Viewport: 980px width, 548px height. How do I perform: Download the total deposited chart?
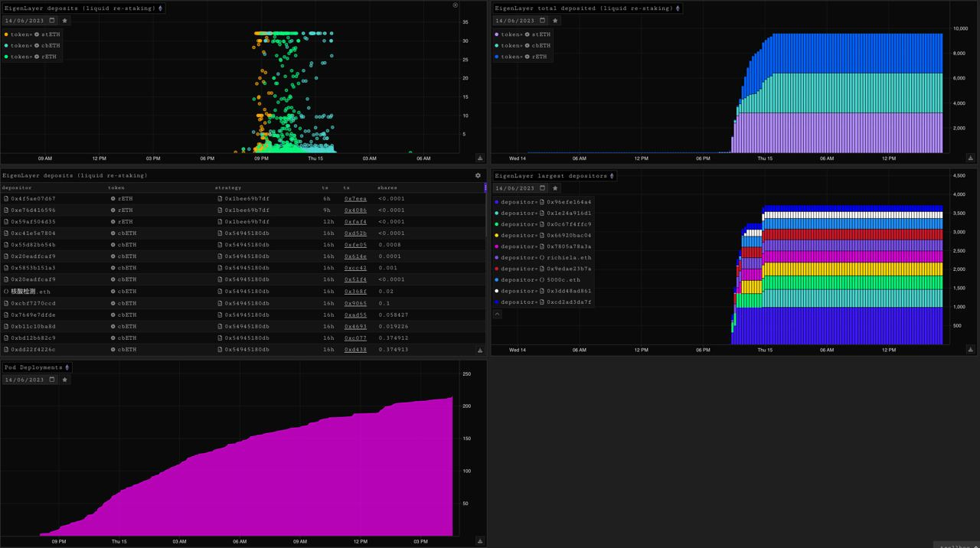pos(970,158)
